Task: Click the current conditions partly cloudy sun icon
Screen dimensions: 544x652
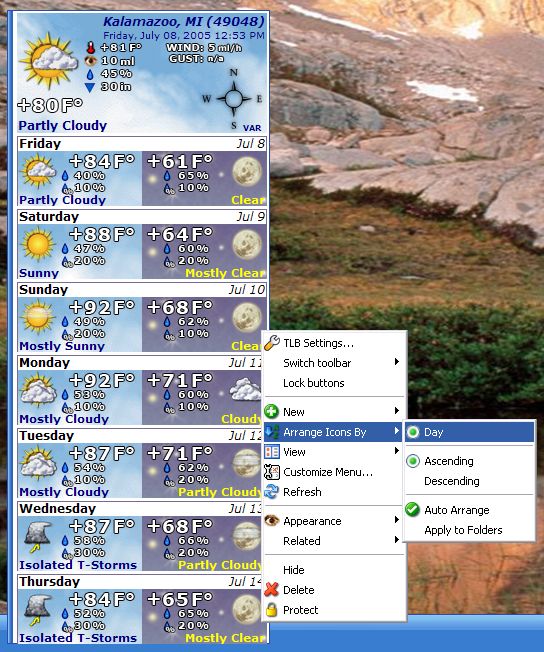Action: 49,61
